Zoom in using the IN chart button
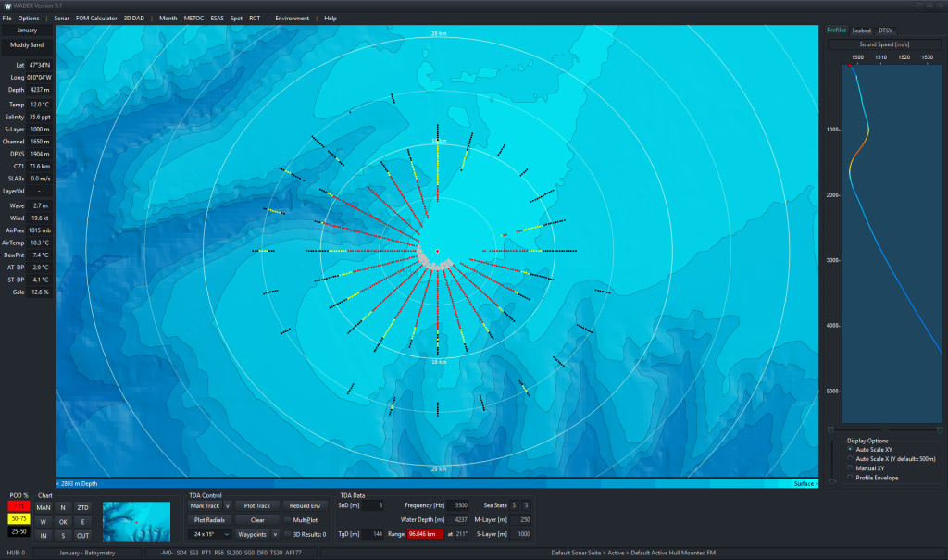 [43, 536]
